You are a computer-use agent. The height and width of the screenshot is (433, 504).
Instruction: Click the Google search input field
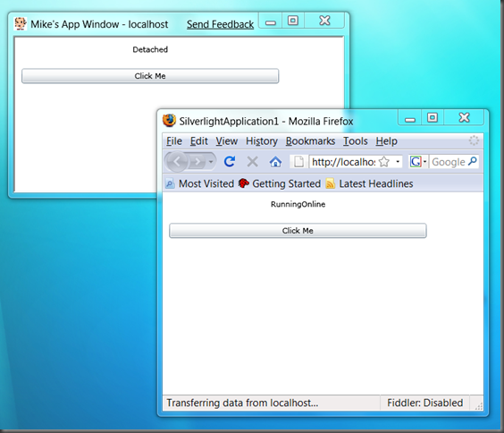tap(448, 162)
